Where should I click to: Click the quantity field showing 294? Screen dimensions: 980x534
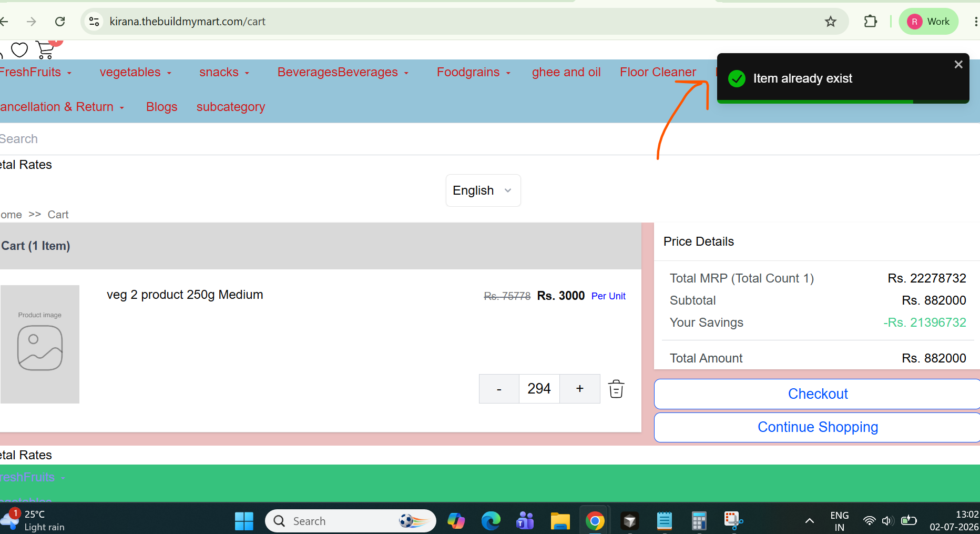[x=539, y=389]
